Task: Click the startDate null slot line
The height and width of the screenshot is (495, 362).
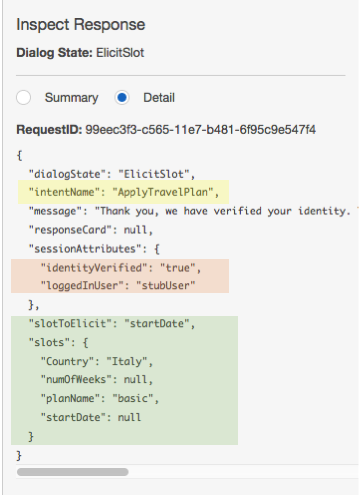Action: point(91,417)
